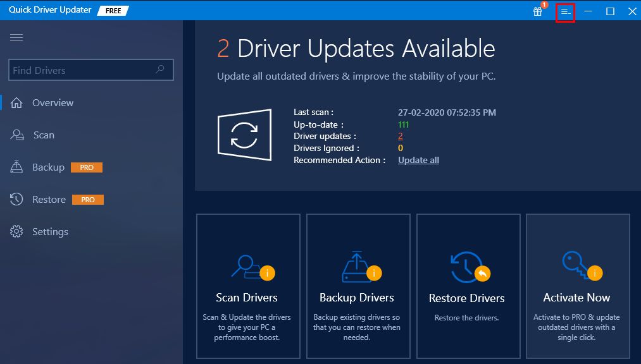Screen dimensions: 641x364
Task: Open the gift offers icon
Action: (x=538, y=11)
